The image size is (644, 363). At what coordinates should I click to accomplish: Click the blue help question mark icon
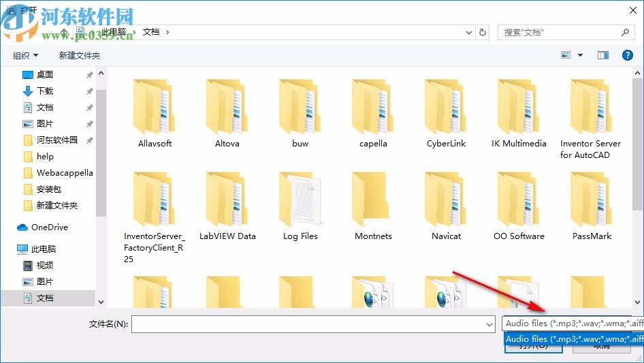[627, 55]
